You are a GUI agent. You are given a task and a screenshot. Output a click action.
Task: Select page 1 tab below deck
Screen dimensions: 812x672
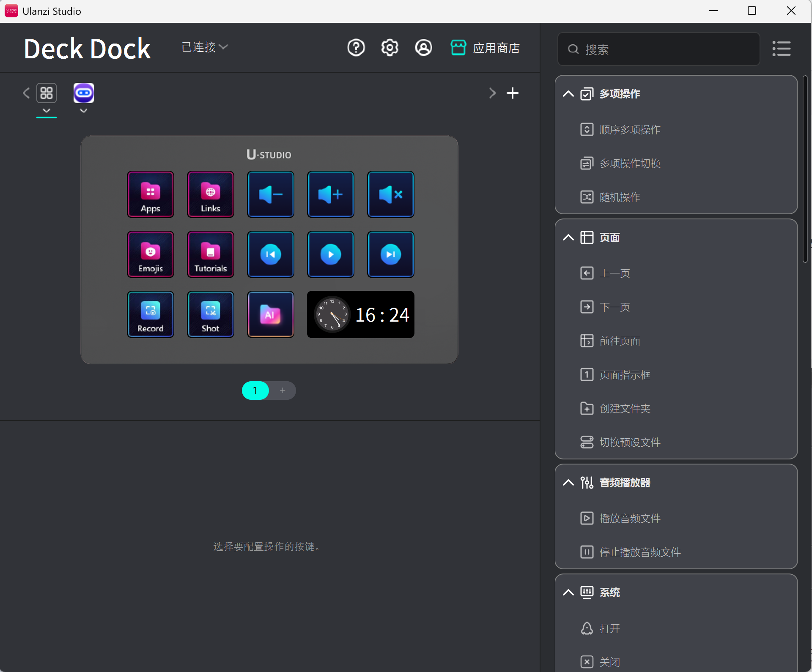click(255, 391)
